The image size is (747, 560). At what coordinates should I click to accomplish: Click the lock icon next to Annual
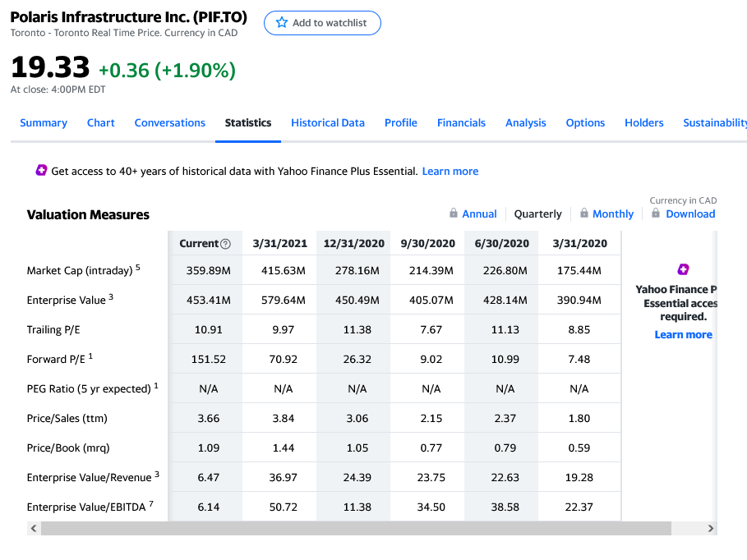[x=454, y=213]
